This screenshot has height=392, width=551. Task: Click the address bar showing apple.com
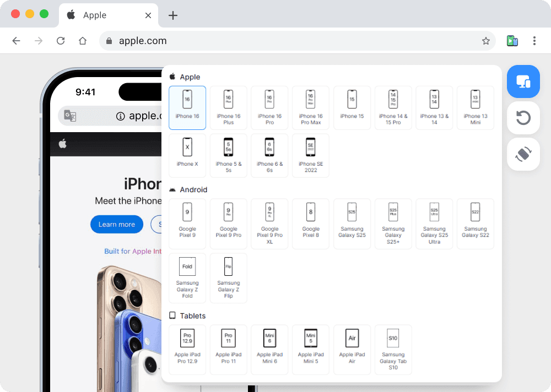pyautogui.click(x=275, y=41)
